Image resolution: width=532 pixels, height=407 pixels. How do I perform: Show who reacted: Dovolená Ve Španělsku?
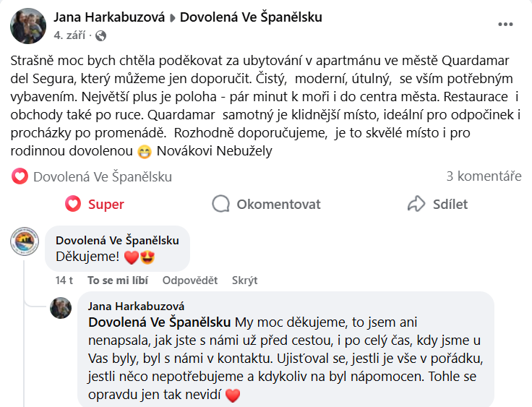(x=103, y=176)
